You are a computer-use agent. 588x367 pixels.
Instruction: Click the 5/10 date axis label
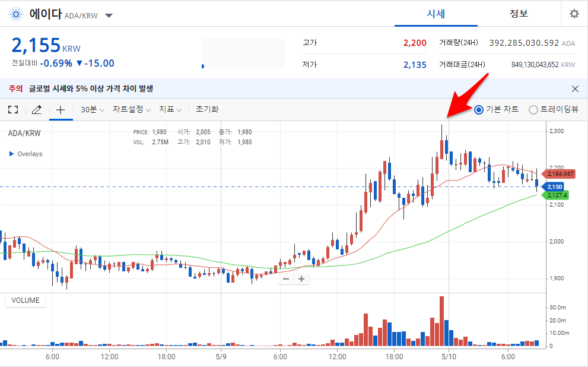[x=449, y=357]
